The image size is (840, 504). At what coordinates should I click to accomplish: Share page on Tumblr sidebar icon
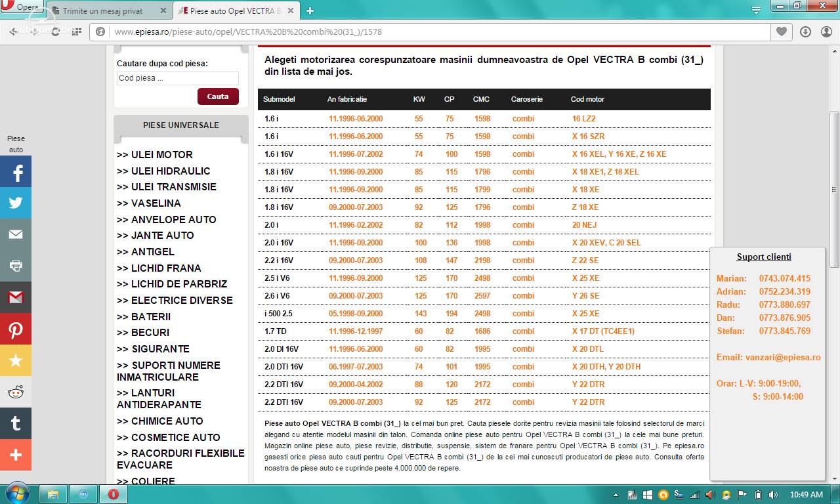[16, 423]
